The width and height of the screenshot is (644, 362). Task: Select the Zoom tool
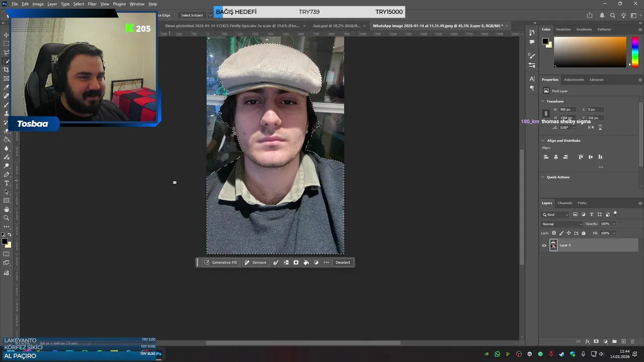point(7,218)
